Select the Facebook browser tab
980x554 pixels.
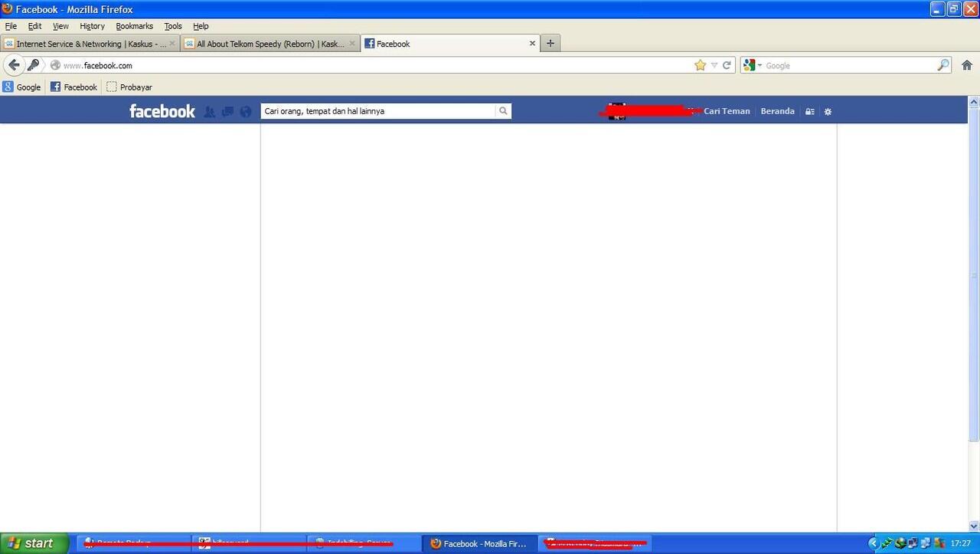(x=449, y=44)
